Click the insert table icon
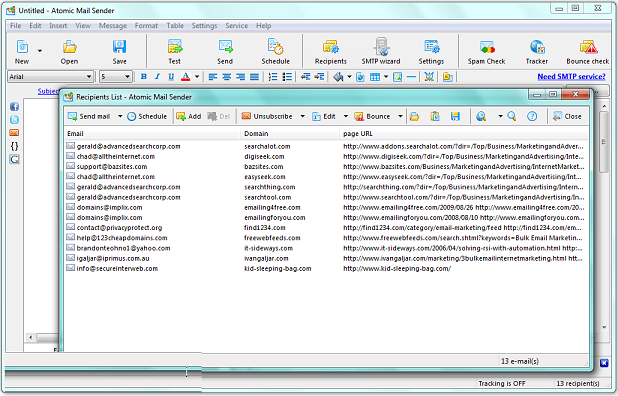The image size is (618, 396). 375,76
